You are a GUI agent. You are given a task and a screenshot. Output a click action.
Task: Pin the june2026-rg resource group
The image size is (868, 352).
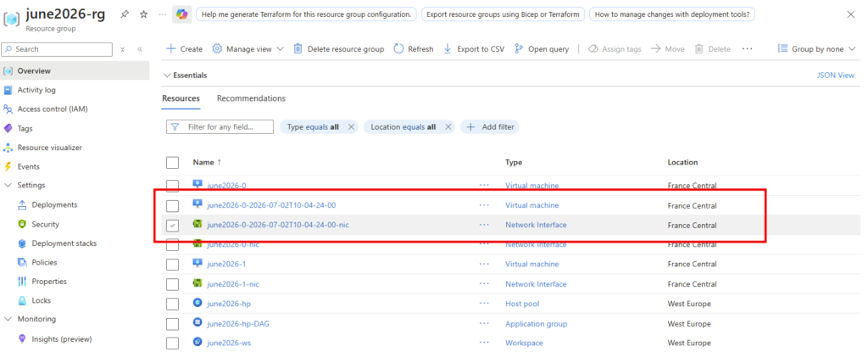(x=125, y=14)
